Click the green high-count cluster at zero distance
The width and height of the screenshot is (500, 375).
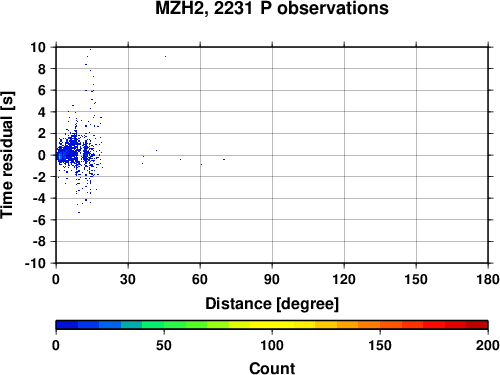60,156
